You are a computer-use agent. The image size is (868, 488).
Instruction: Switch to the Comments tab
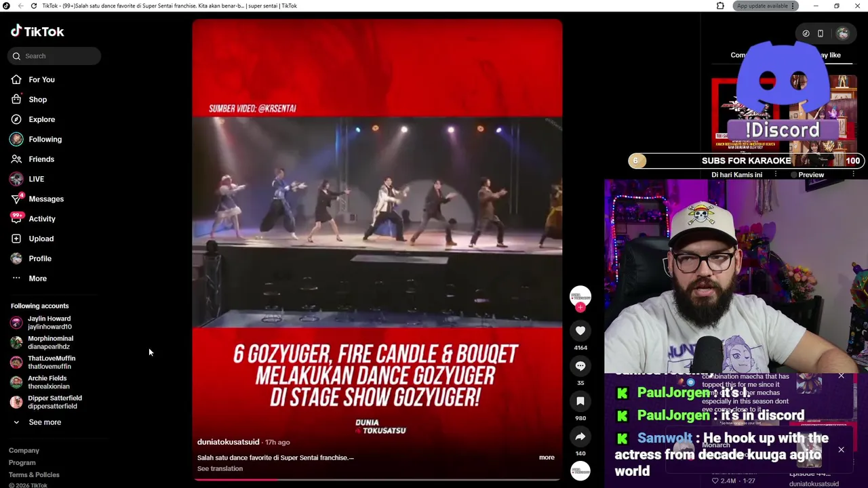click(738, 56)
